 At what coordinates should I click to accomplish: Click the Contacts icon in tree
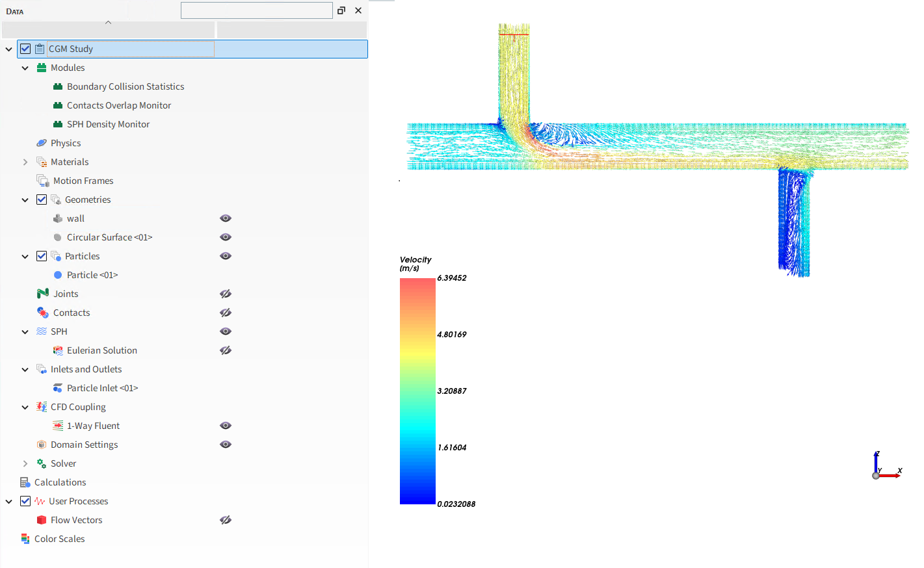point(43,313)
